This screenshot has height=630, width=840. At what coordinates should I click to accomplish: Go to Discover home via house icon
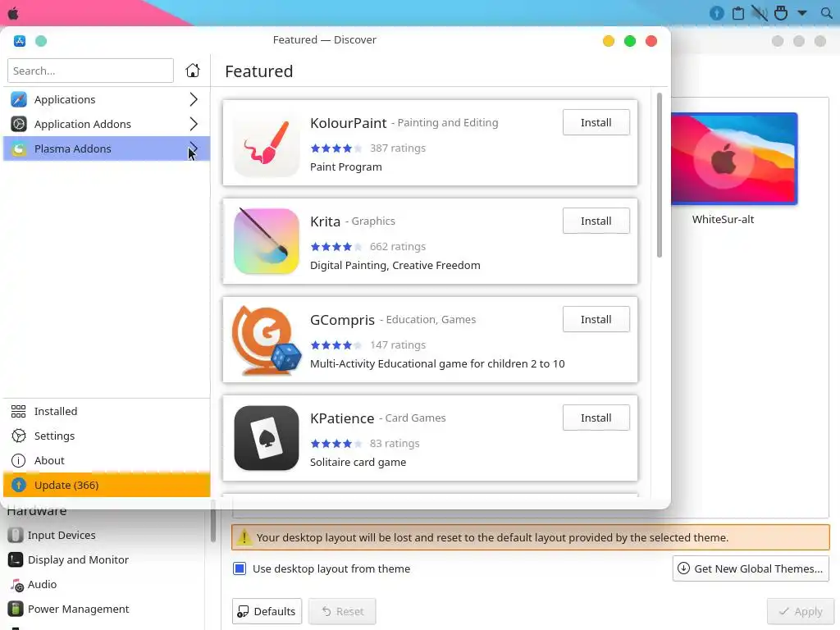(x=192, y=71)
